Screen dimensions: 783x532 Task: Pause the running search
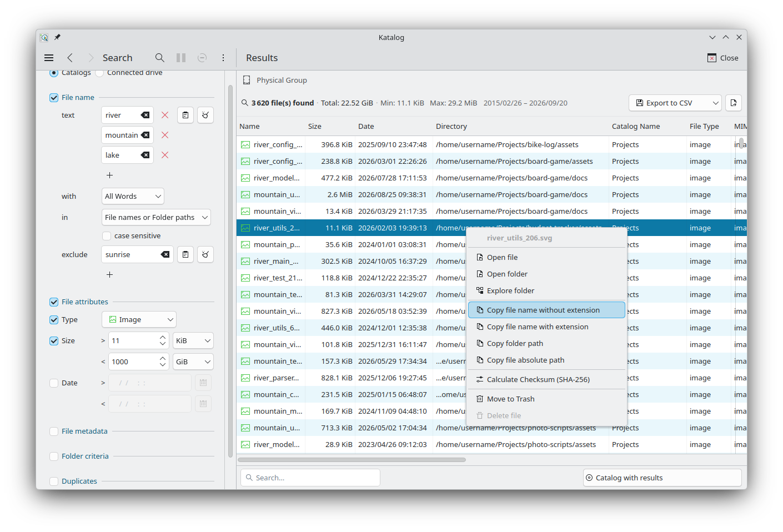[x=181, y=58]
